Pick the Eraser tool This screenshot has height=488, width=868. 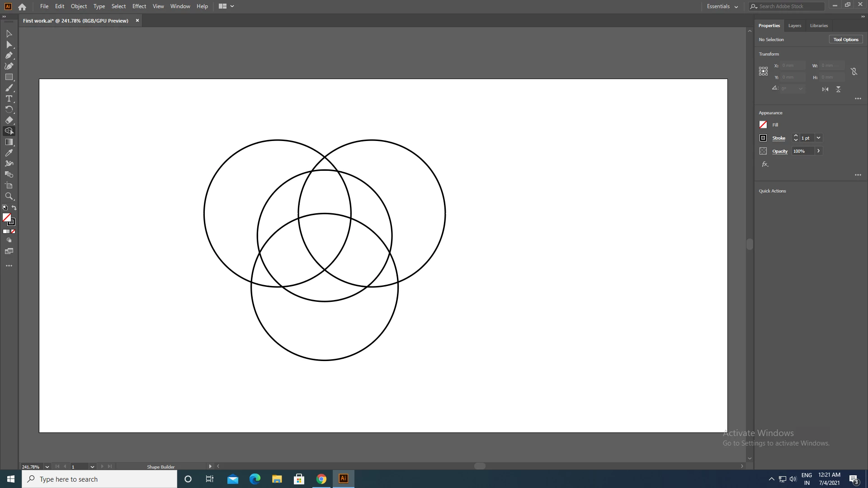pos(9,120)
